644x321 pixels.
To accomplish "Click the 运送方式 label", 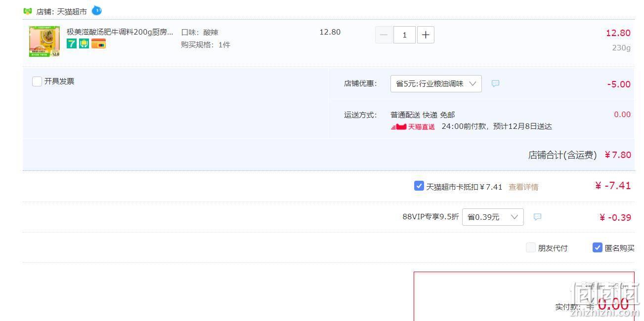I will pos(360,115).
